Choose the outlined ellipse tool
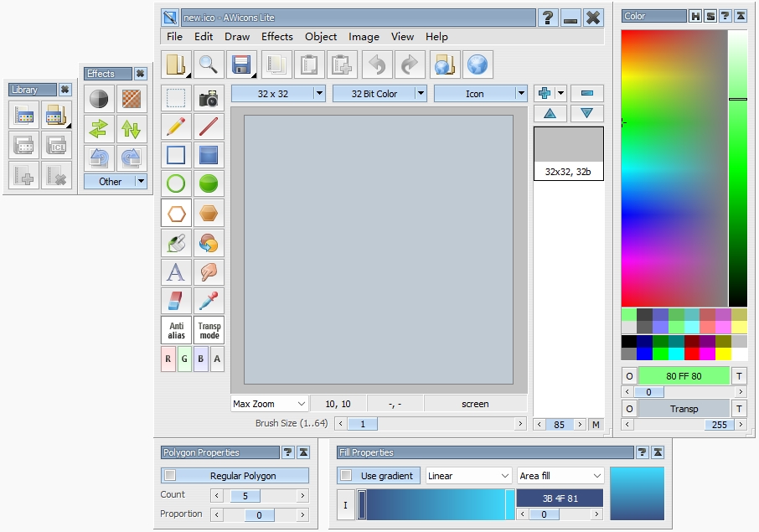 [x=176, y=184]
